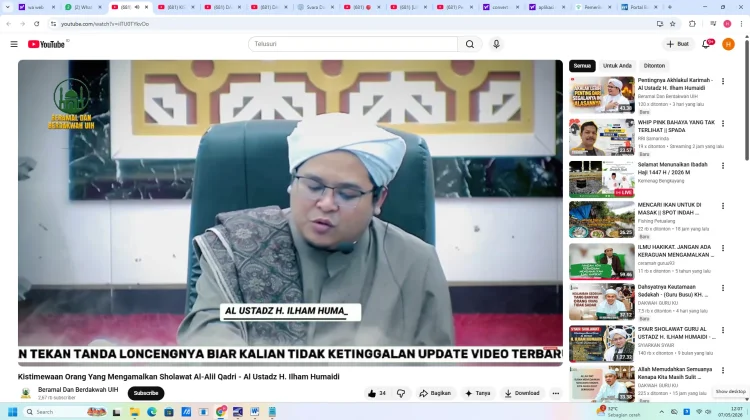
Task: Open options for Pentingnya Akhlakul Karimah video
Action: pos(723,81)
